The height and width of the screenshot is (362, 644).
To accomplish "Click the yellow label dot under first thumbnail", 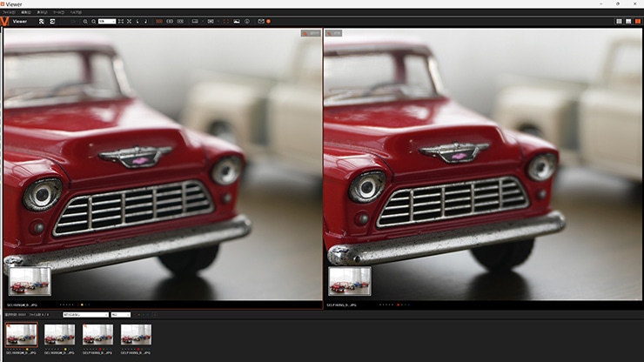I will point(27,349).
